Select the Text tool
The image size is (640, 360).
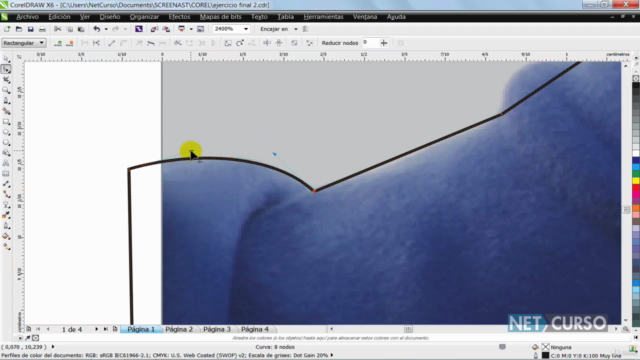pos(6,163)
